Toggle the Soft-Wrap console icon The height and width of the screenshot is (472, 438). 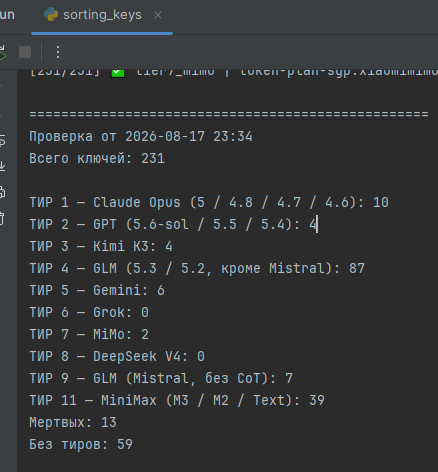point(2,140)
